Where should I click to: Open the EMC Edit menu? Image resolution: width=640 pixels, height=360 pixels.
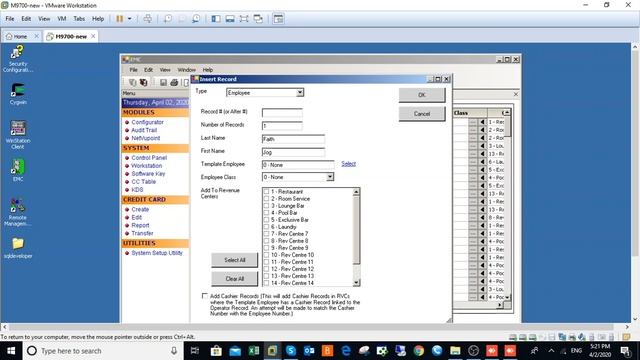point(149,70)
